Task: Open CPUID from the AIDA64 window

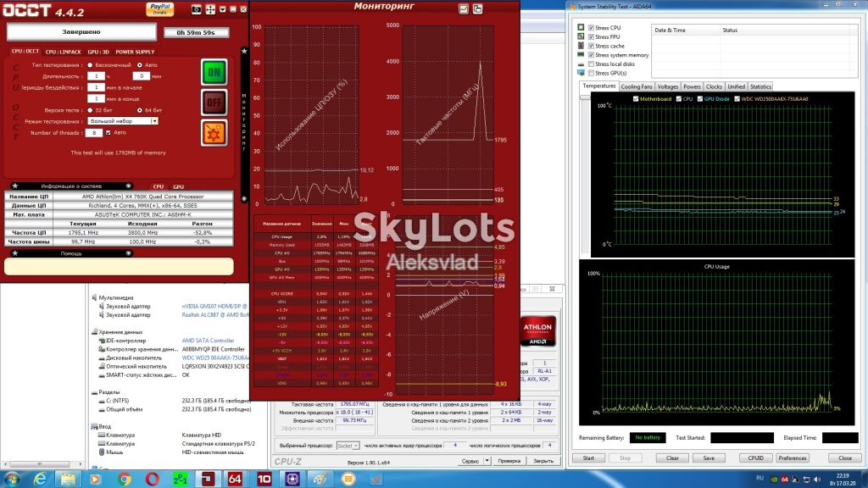Action: 755,458
